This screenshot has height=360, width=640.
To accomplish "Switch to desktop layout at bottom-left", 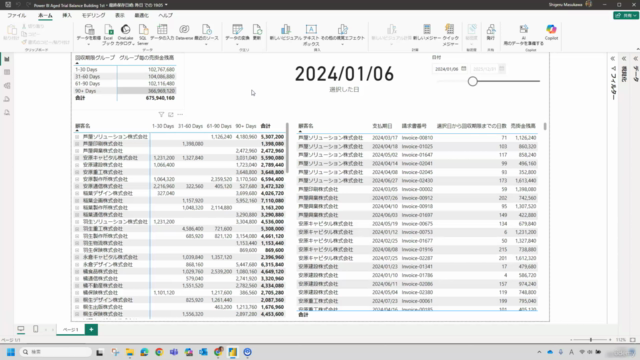I will (21, 329).
